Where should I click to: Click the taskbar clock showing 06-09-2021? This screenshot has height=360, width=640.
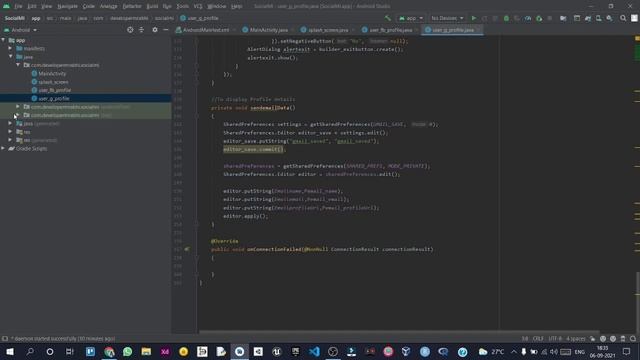[602, 351]
